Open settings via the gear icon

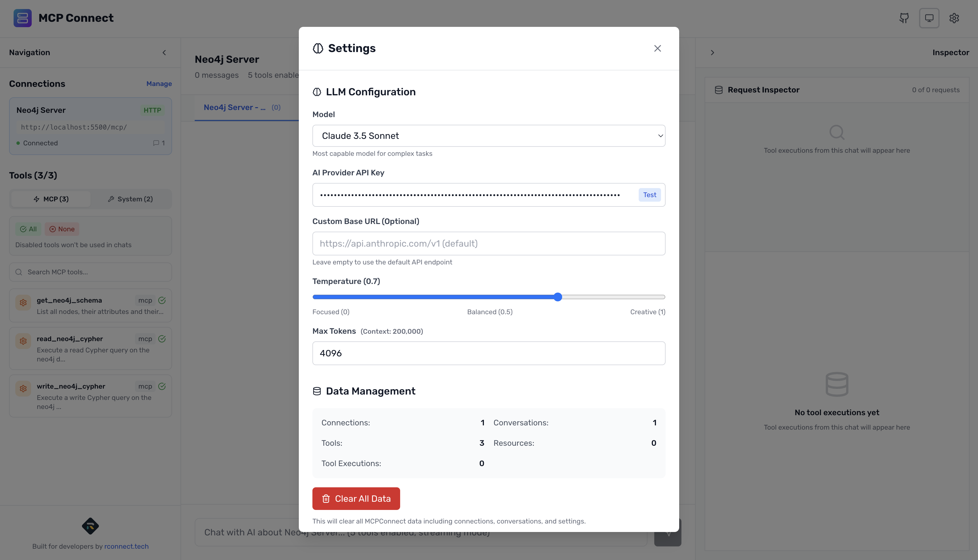[x=954, y=18]
